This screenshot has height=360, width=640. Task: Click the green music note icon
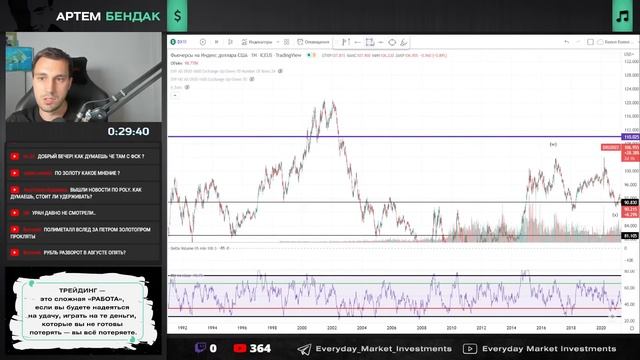coord(622,16)
